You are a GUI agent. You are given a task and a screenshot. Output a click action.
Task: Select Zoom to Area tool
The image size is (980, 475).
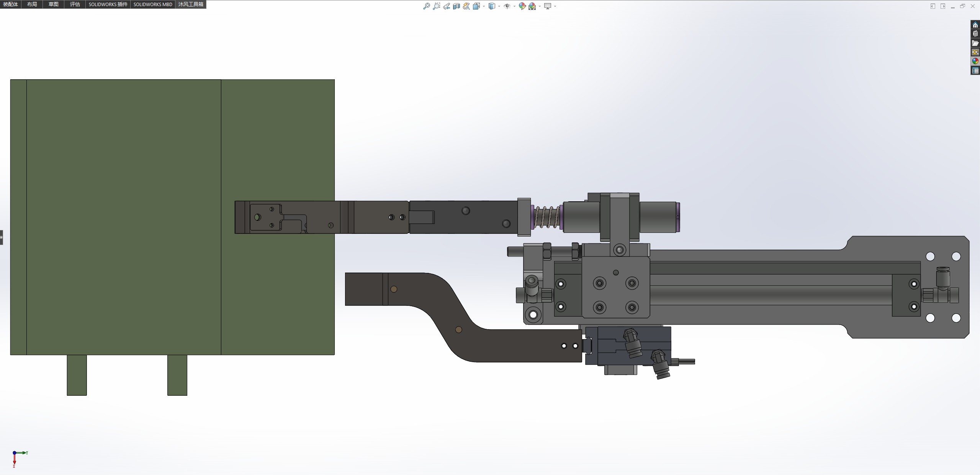point(436,6)
